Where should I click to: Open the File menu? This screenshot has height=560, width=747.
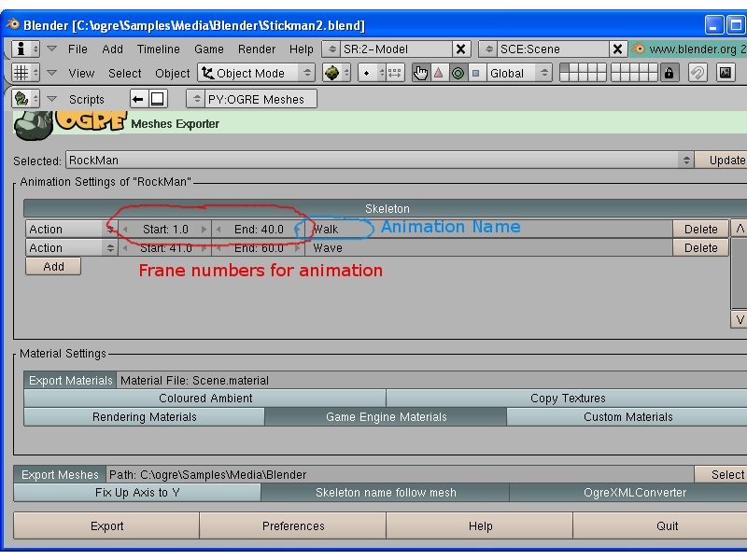tap(78, 49)
